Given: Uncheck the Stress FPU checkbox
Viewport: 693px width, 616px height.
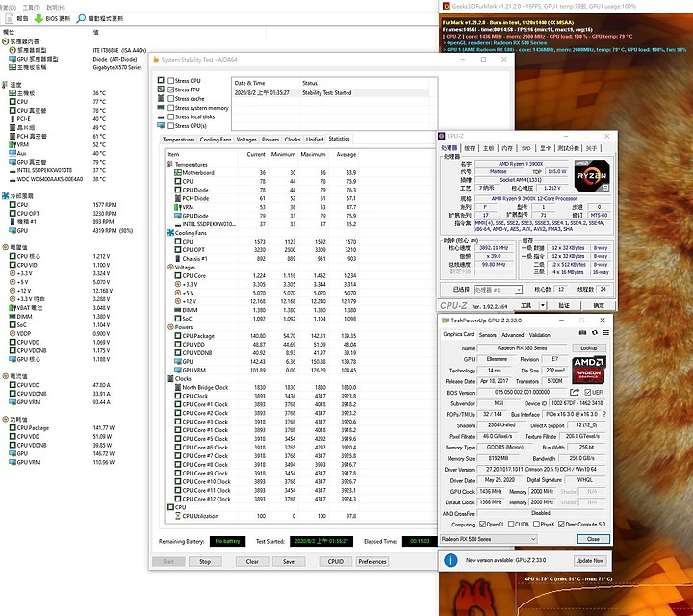Looking at the screenshot, I should 170,90.
